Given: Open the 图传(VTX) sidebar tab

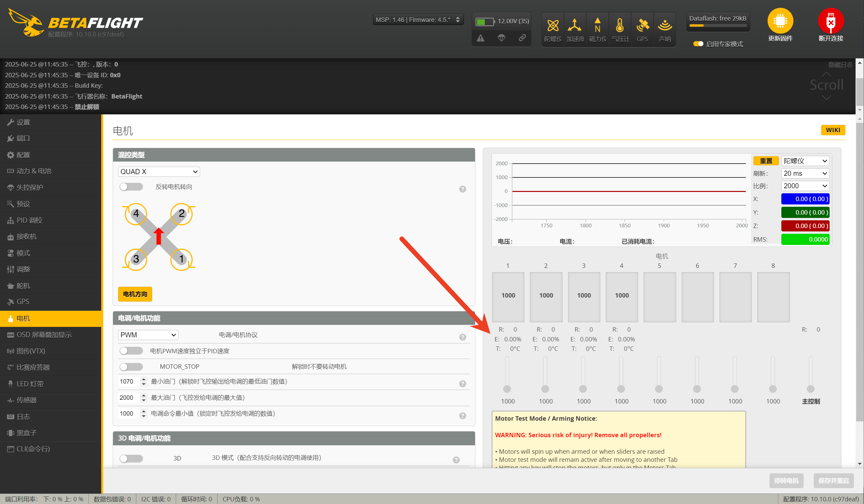Looking at the screenshot, I should (x=51, y=351).
